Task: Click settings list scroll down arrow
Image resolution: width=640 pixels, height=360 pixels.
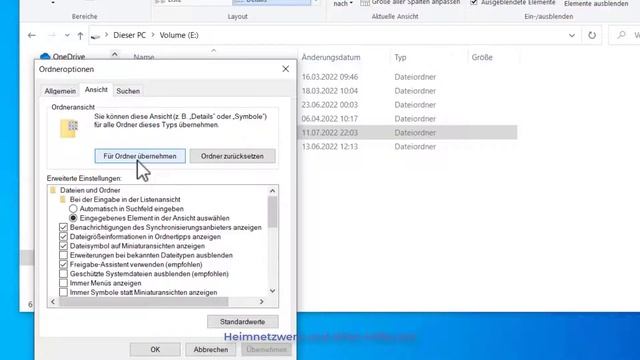Action: [x=273, y=291]
